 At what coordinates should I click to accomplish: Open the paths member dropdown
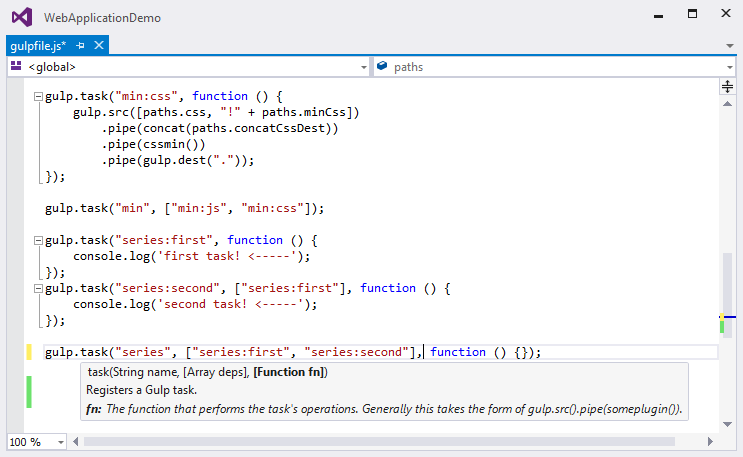coord(731,67)
